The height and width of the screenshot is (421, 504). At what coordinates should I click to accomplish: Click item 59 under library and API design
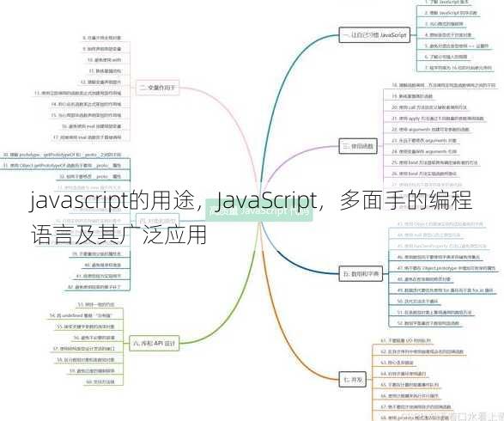pyautogui.click(x=92, y=371)
